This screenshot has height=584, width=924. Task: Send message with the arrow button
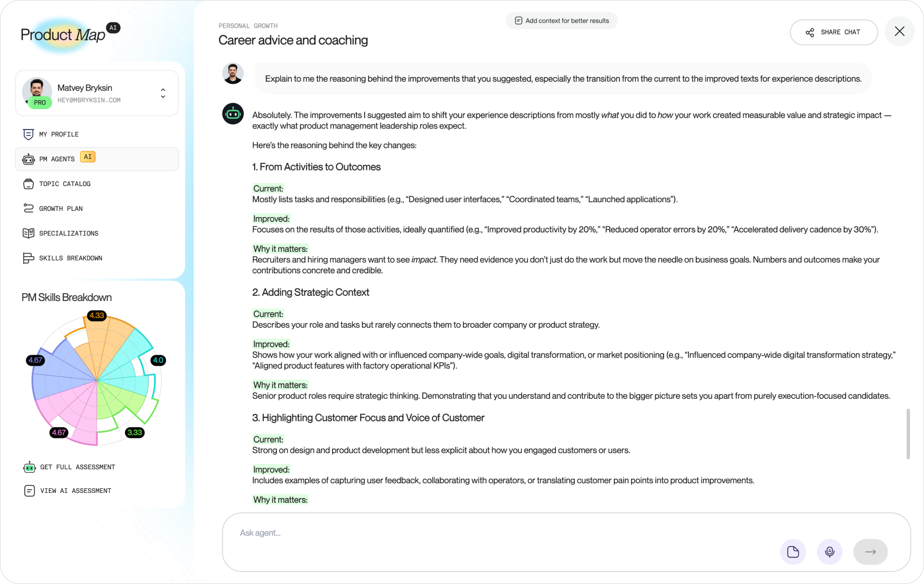[x=870, y=552]
